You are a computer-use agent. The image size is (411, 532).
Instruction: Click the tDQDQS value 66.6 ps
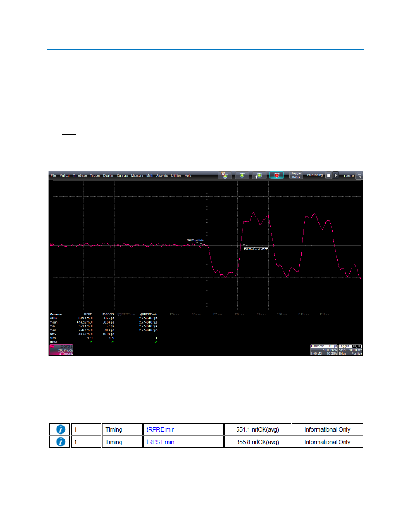(109, 318)
